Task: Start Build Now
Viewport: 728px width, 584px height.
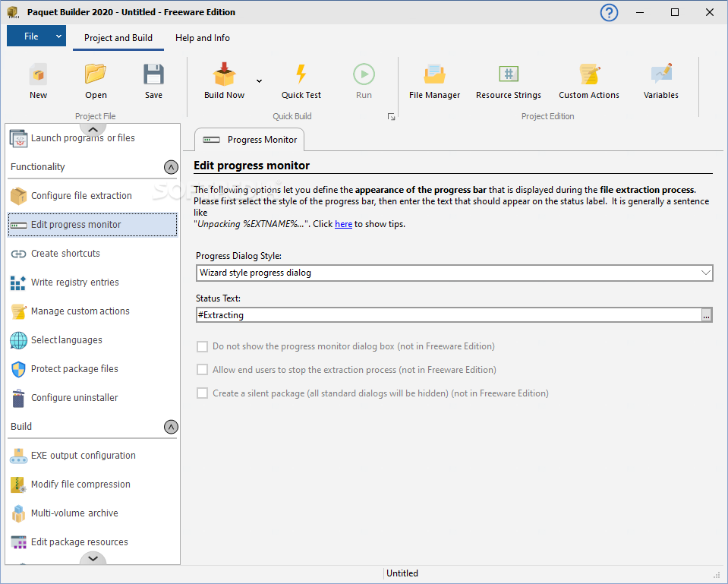Action: coord(224,82)
